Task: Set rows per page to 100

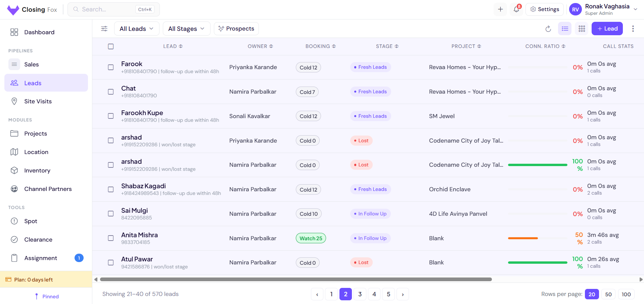Action: click(626, 294)
